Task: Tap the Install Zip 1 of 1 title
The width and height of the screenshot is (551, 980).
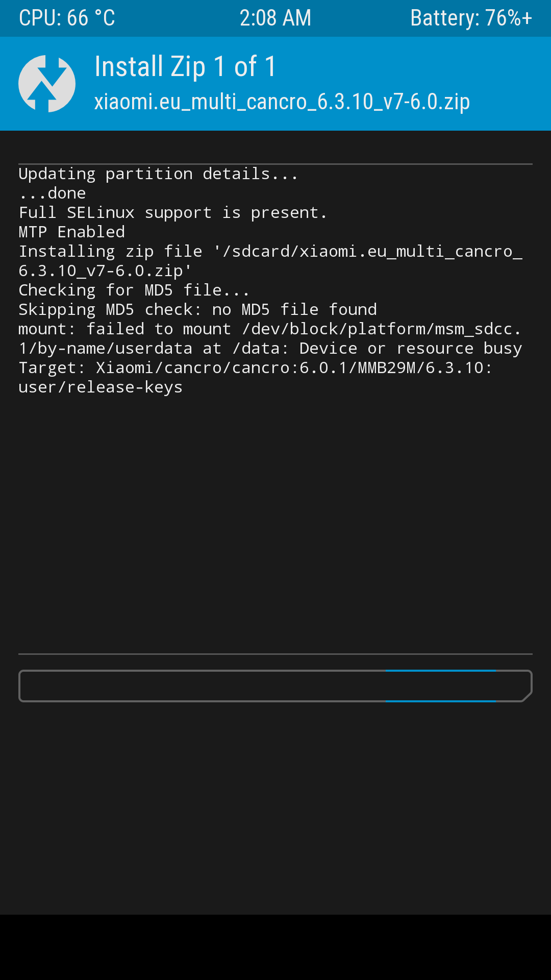Action: click(185, 67)
